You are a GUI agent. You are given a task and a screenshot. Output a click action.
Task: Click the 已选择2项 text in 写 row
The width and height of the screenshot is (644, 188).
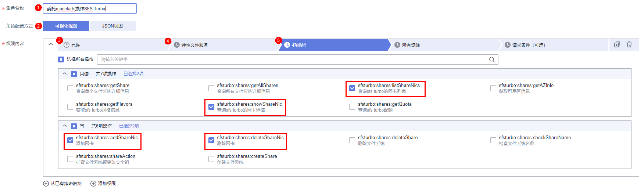(x=129, y=126)
